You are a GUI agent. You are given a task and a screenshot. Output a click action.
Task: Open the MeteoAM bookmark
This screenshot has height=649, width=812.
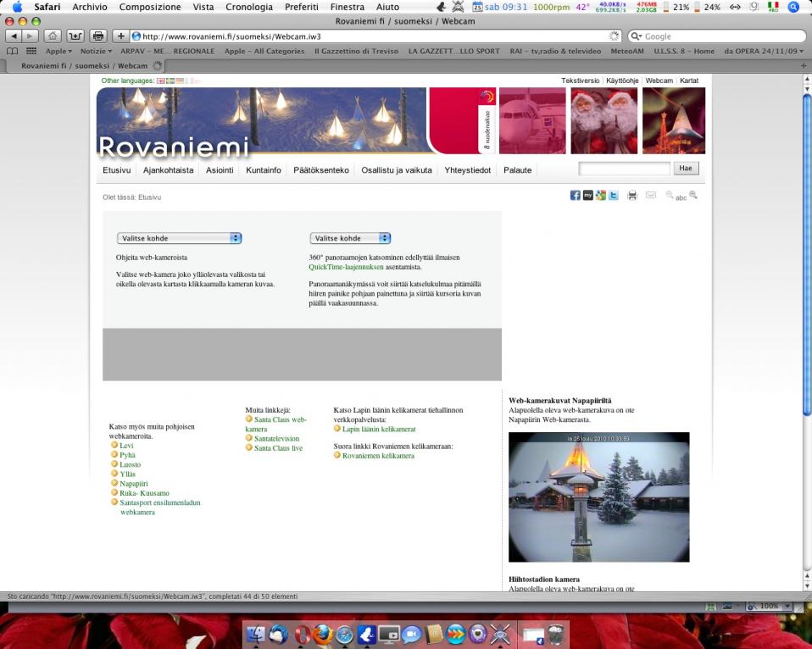627,51
